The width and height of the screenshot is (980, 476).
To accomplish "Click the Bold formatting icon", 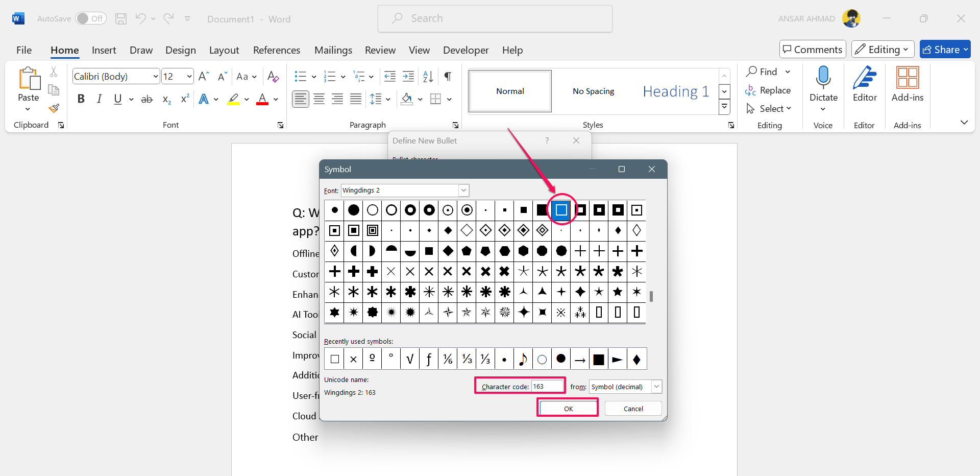I will [x=81, y=99].
